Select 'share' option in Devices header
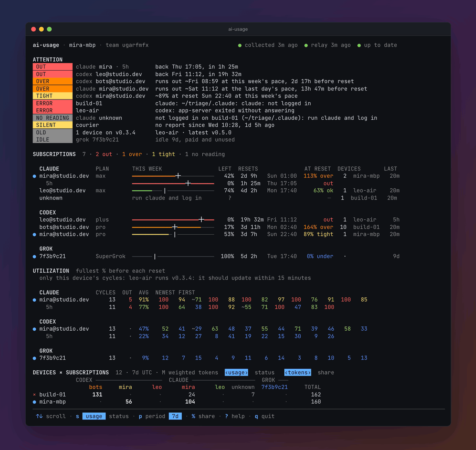476x450 pixels. 326,373
